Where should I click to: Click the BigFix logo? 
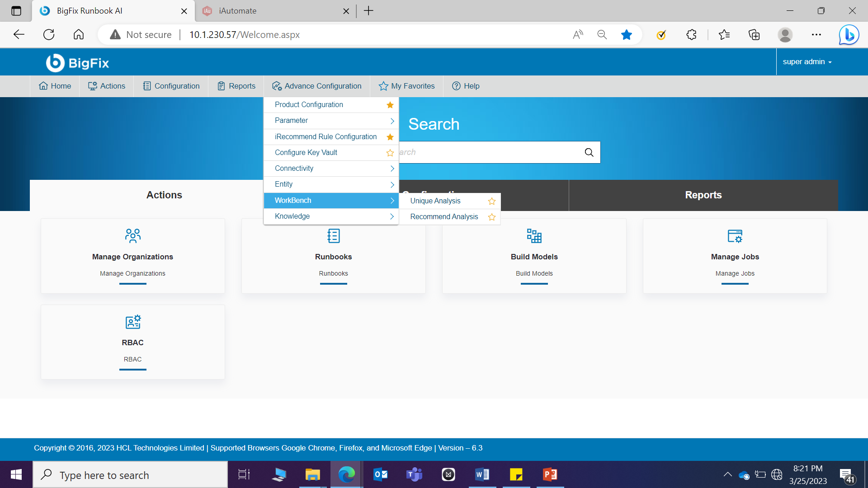78,63
